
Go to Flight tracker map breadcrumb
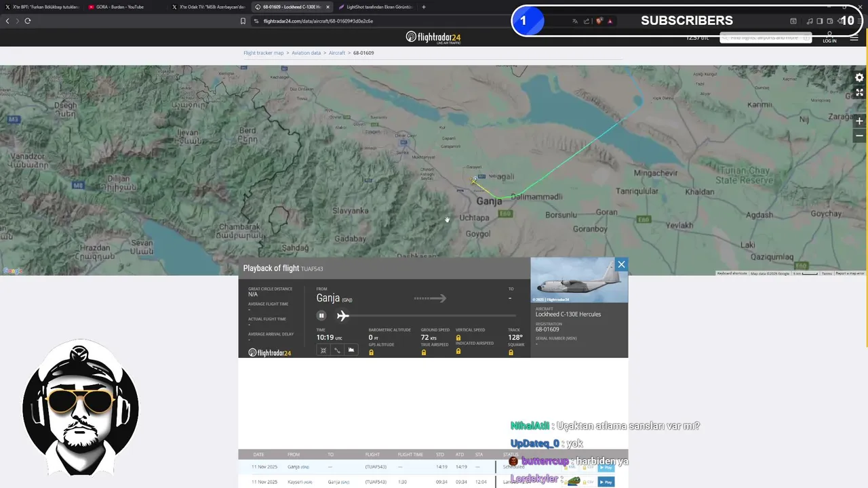coord(264,53)
